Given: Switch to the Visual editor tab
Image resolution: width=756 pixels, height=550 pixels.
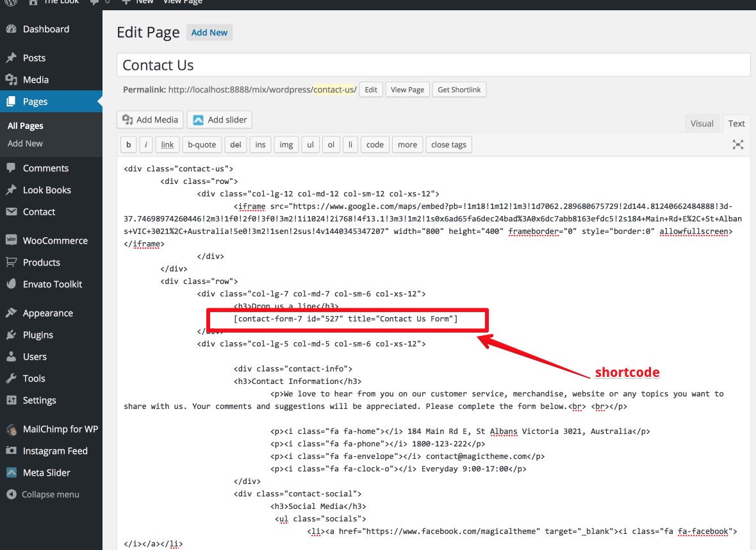Looking at the screenshot, I should 702,124.
